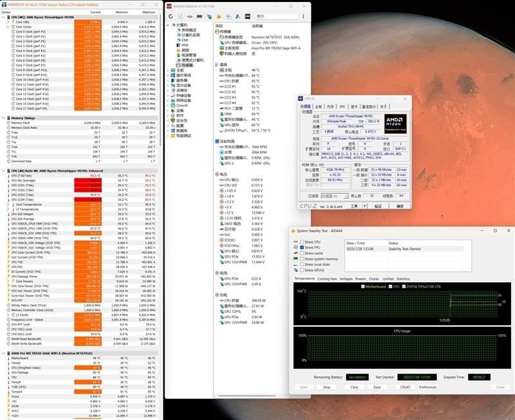Open the 处理器 #1 selection dropdown

(335, 196)
